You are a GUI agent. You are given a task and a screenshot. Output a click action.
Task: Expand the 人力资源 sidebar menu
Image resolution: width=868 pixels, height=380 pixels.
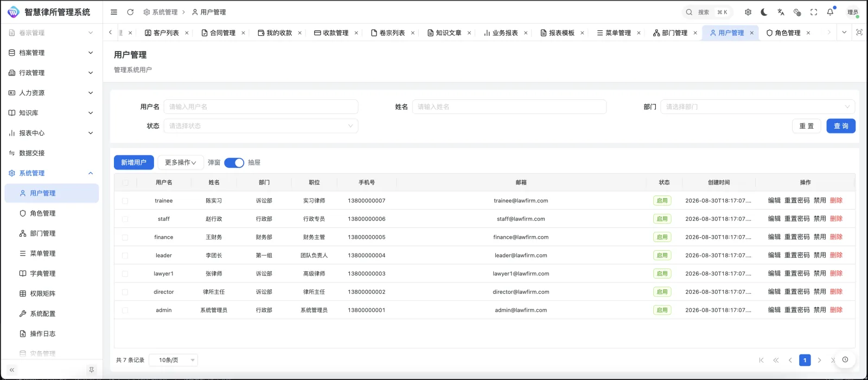pos(52,93)
